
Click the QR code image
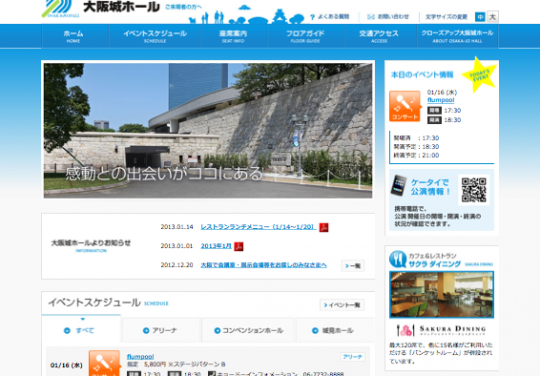474,190
